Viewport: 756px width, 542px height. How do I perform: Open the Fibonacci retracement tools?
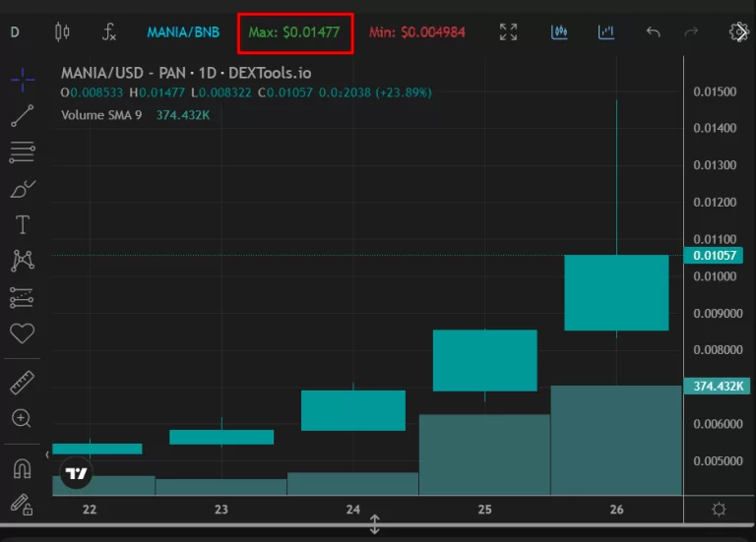[x=22, y=152]
